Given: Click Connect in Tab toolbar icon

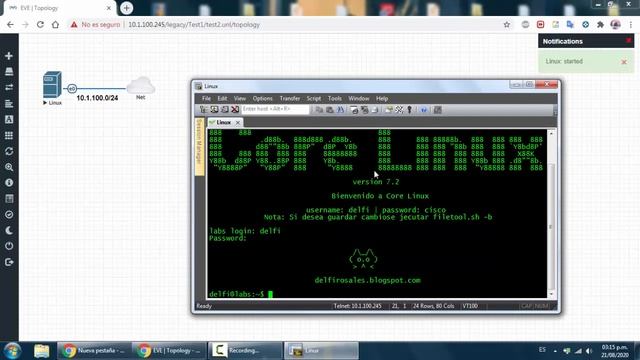Looking at the screenshot, I should point(224,109).
